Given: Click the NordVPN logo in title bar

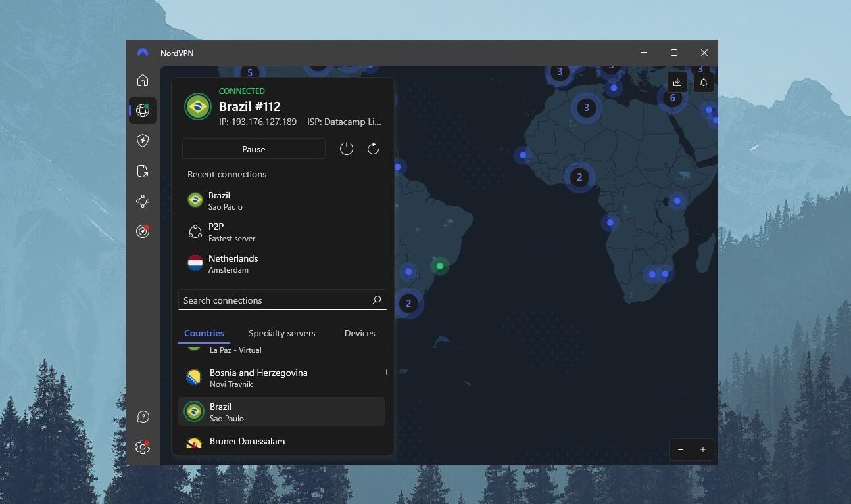Looking at the screenshot, I should pyautogui.click(x=143, y=53).
